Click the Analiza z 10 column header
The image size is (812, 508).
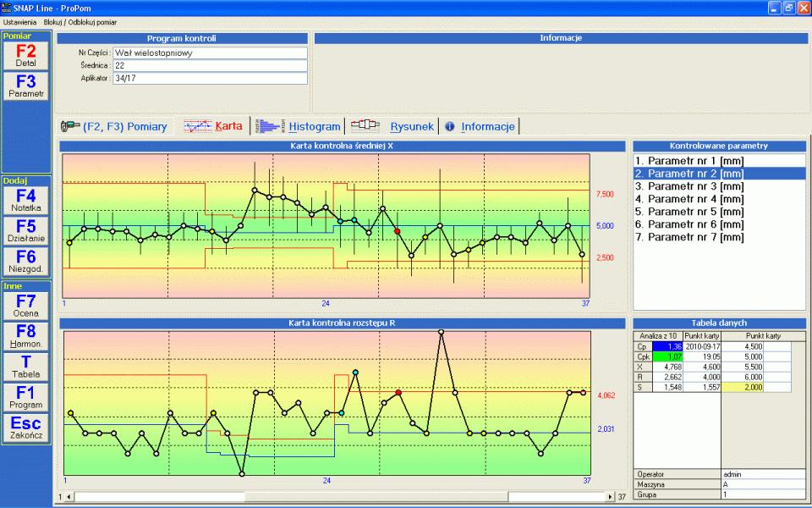tap(658, 336)
